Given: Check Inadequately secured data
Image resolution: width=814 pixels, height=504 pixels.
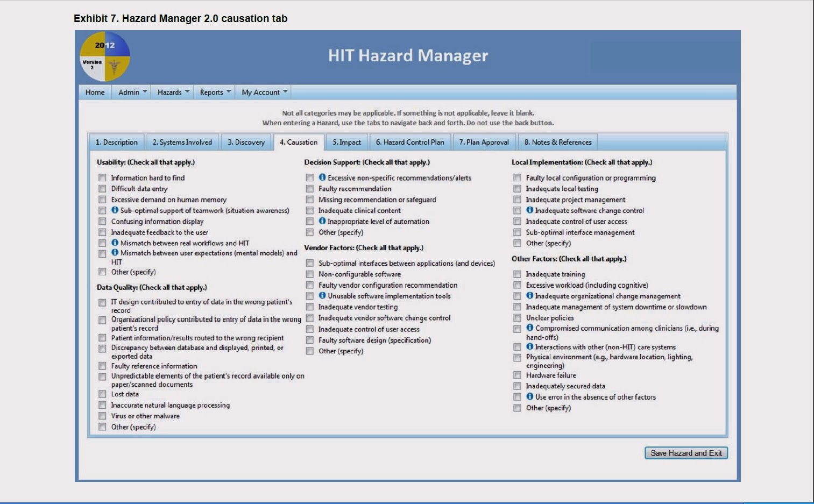Looking at the screenshot, I should (x=517, y=386).
